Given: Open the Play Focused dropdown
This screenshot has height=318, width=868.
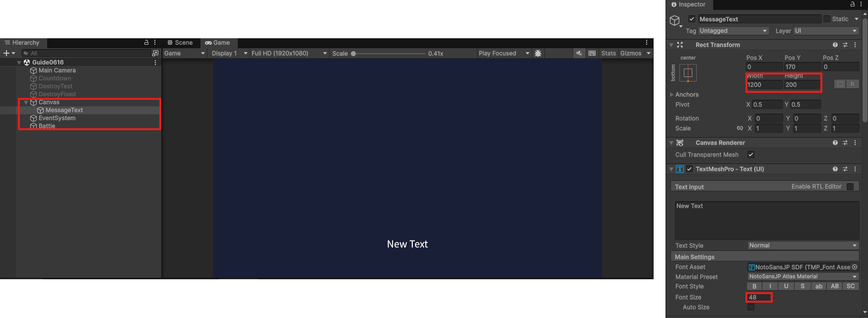Looking at the screenshot, I should tap(504, 53).
